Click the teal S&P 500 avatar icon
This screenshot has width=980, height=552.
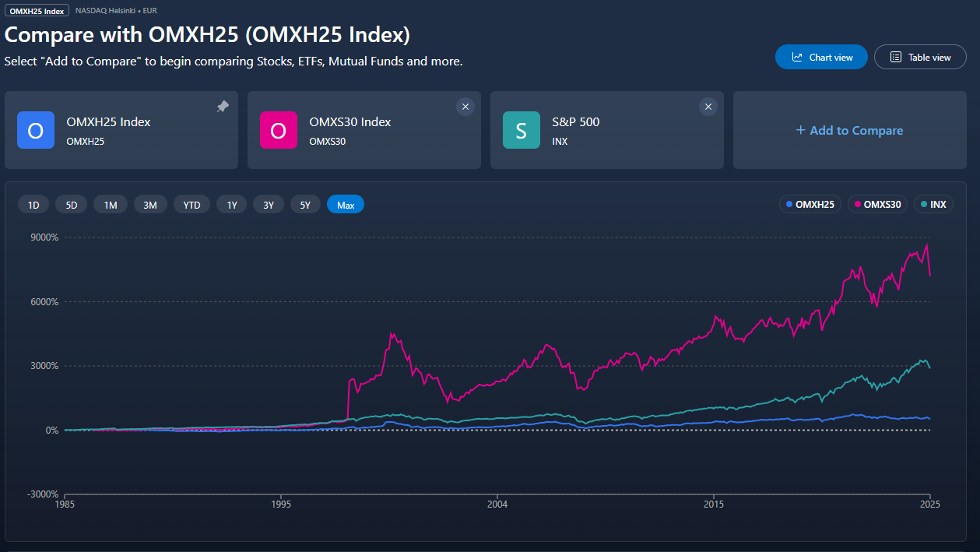[521, 130]
